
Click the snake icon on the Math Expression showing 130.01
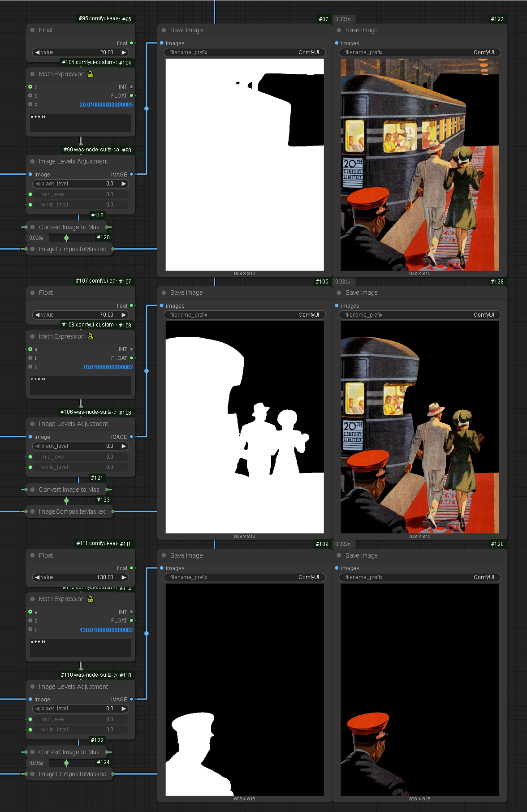click(91, 599)
